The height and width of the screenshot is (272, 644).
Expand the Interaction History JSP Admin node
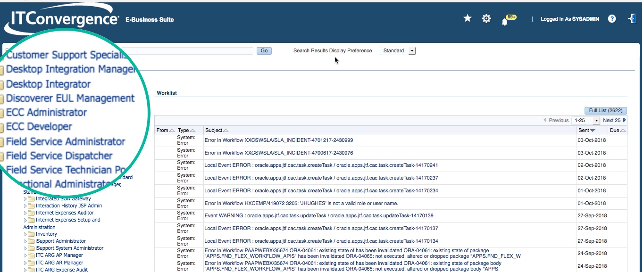pos(25,206)
